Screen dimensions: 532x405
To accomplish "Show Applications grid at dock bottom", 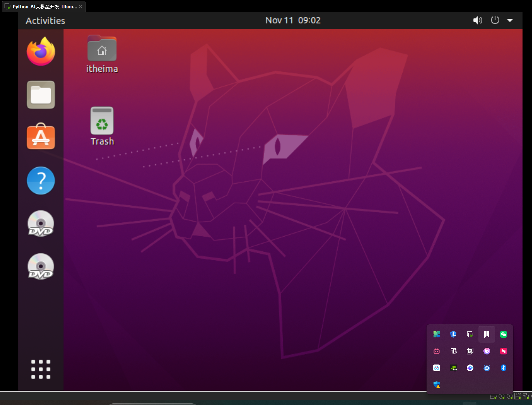I will tap(41, 369).
